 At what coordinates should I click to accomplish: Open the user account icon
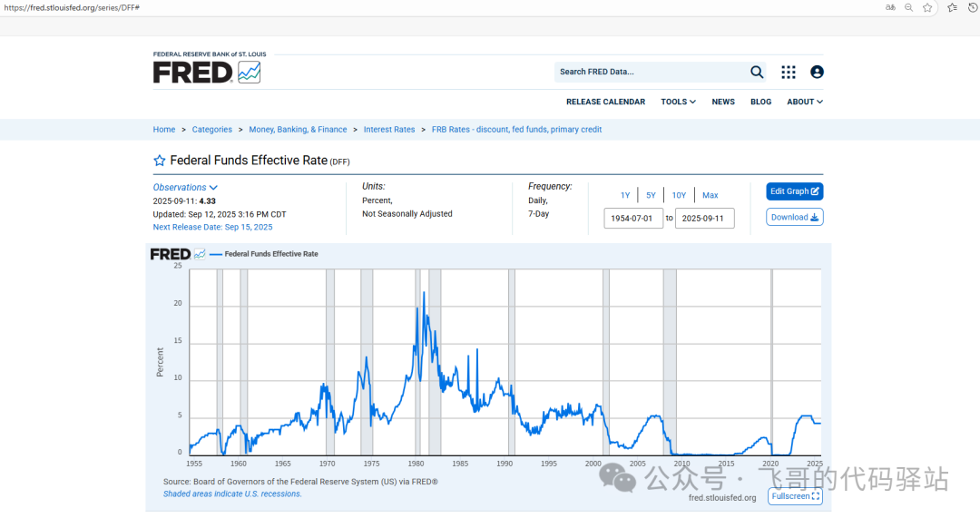point(817,72)
